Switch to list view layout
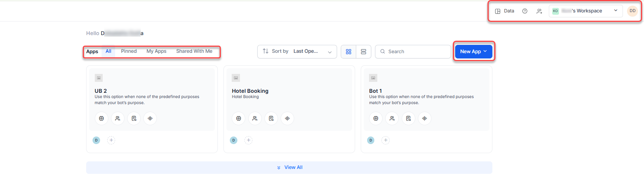Screen dimensions: 644x178 click(x=363, y=52)
